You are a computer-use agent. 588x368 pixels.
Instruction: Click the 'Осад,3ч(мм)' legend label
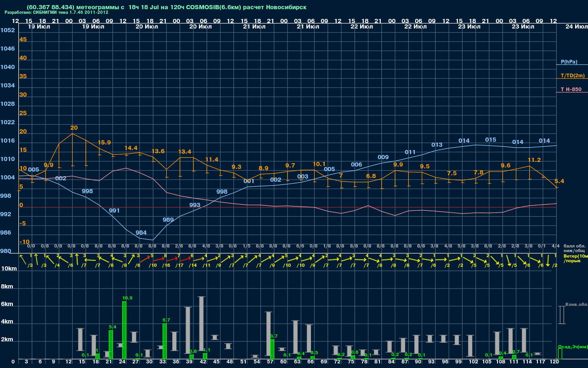pos(573,346)
